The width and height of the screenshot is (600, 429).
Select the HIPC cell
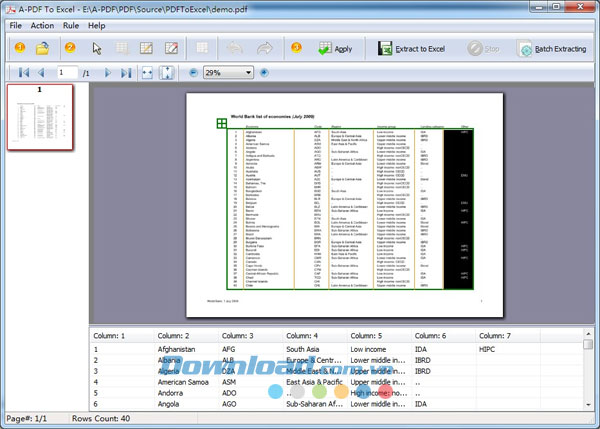coord(487,349)
